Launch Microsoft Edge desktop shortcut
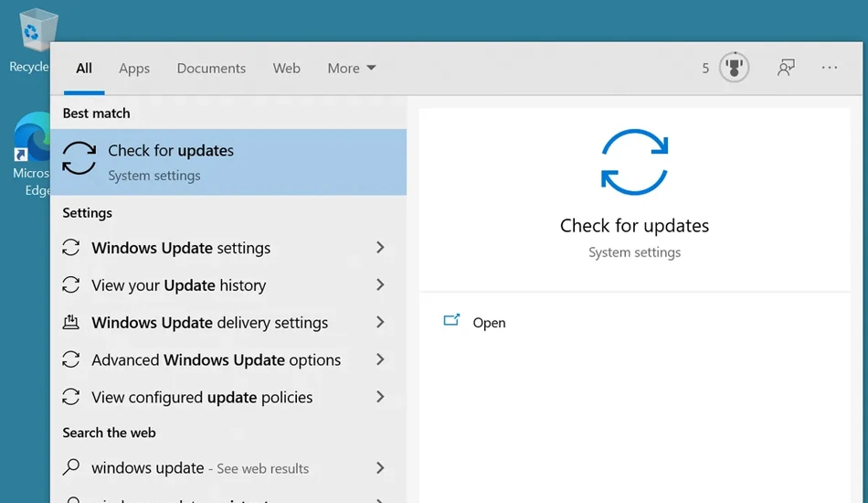The height and width of the screenshot is (503, 868). [x=30, y=154]
